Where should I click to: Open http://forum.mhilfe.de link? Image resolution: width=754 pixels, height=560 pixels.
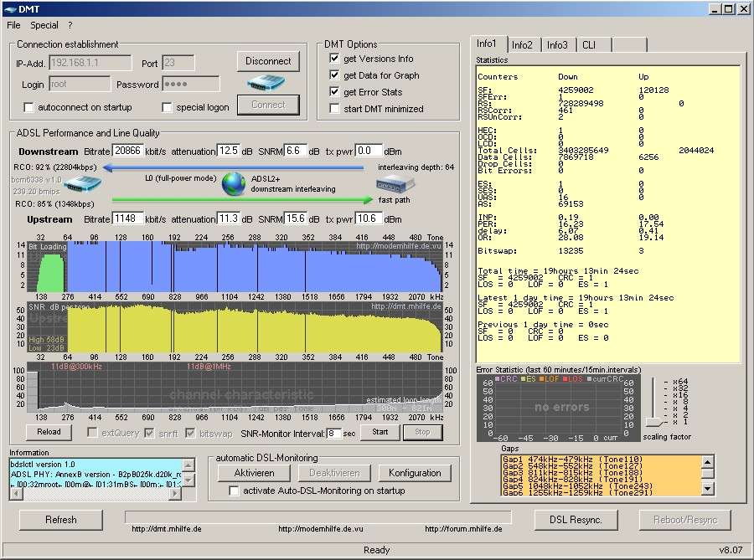coord(463,529)
